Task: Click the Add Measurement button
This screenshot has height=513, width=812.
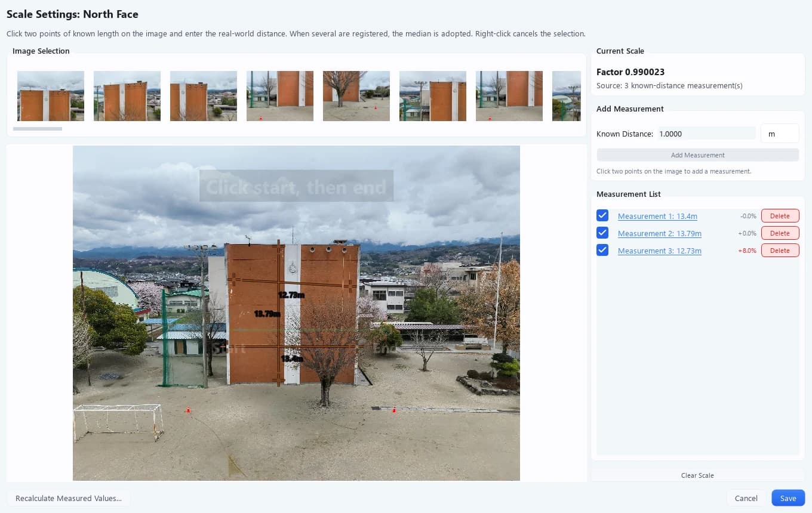Action: coord(697,155)
